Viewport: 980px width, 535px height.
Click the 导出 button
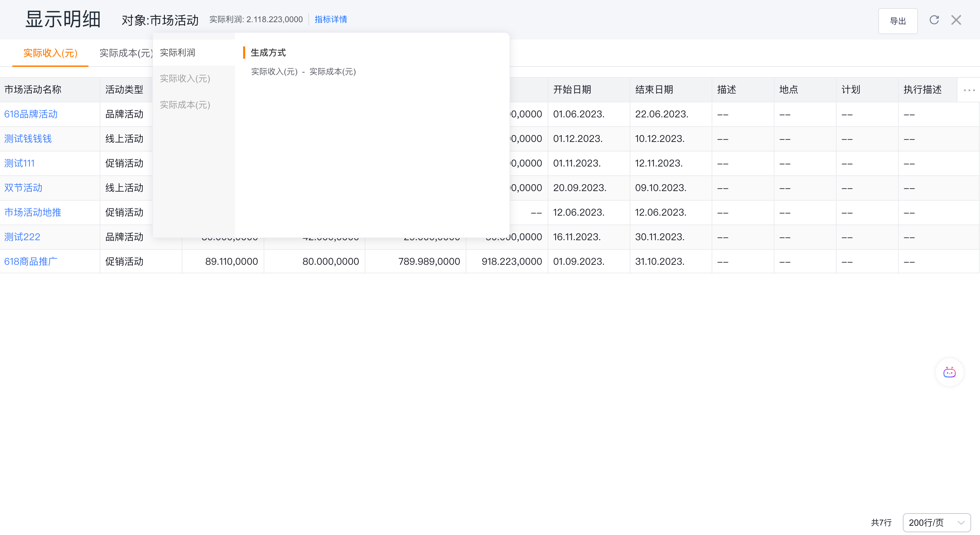click(897, 21)
